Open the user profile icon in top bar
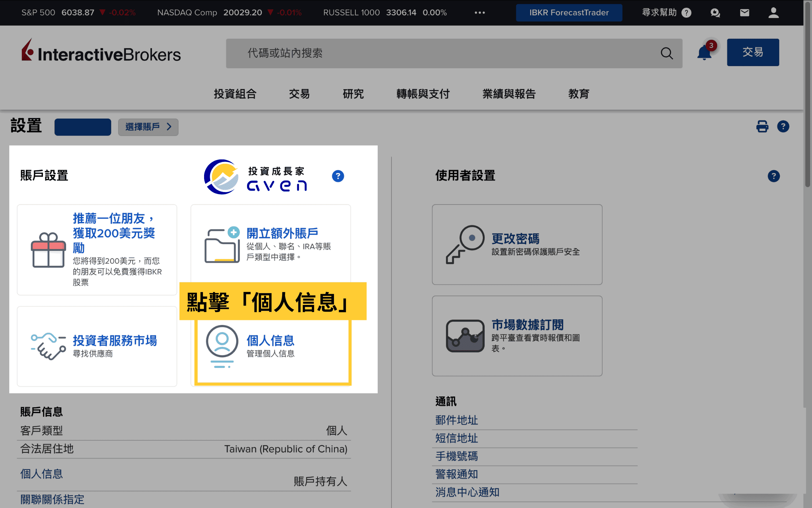812x508 pixels. pos(773,13)
